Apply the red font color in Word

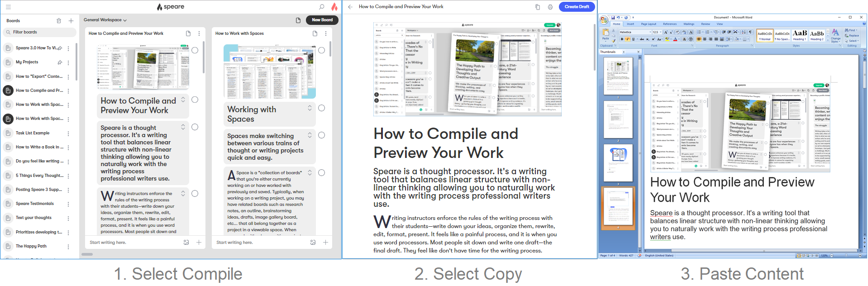point(676,39)
